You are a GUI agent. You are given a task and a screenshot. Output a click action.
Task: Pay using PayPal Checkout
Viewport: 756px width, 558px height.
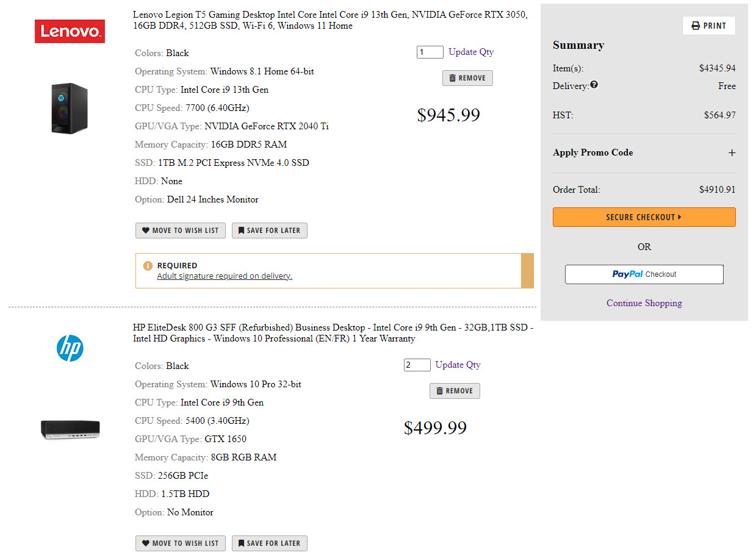coord(644,274)
